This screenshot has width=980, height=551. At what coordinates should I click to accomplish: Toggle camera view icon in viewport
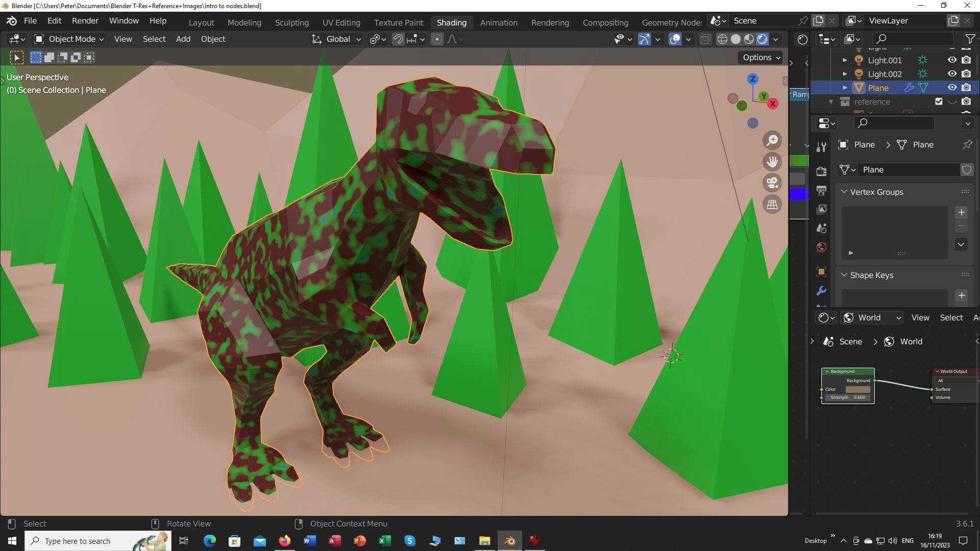coord(772,183)
